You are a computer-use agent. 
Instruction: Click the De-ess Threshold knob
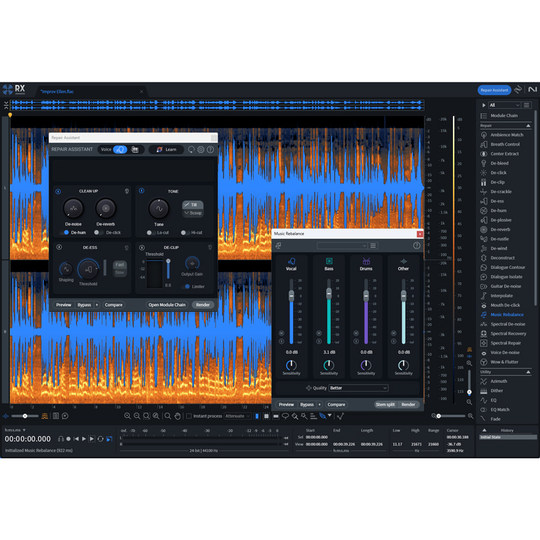tap(88, 269)
